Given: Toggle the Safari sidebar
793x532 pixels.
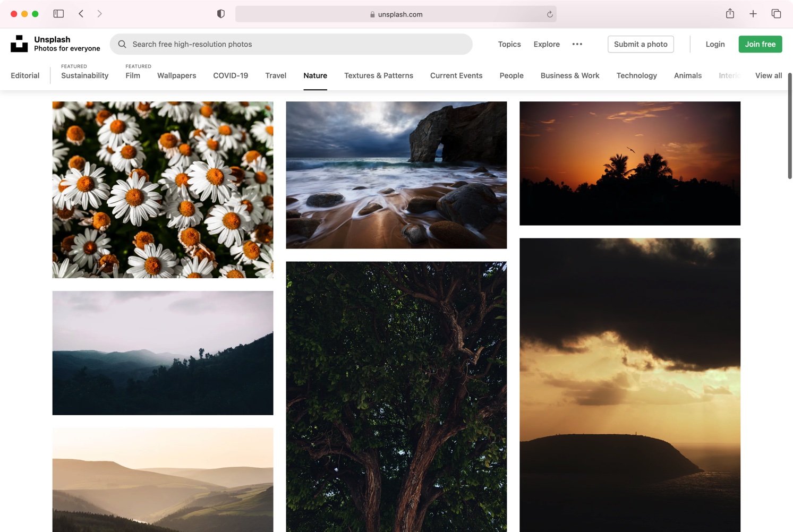Looking at the screenshot, I should click(58, 14).
